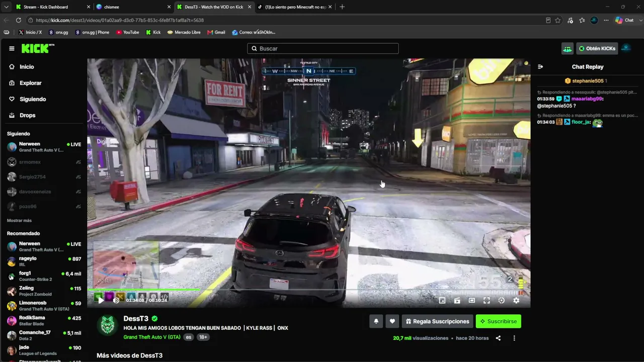This screenshot has height=362, width=644.
Task: Open recommended channel Zeling
Action: 44,291
